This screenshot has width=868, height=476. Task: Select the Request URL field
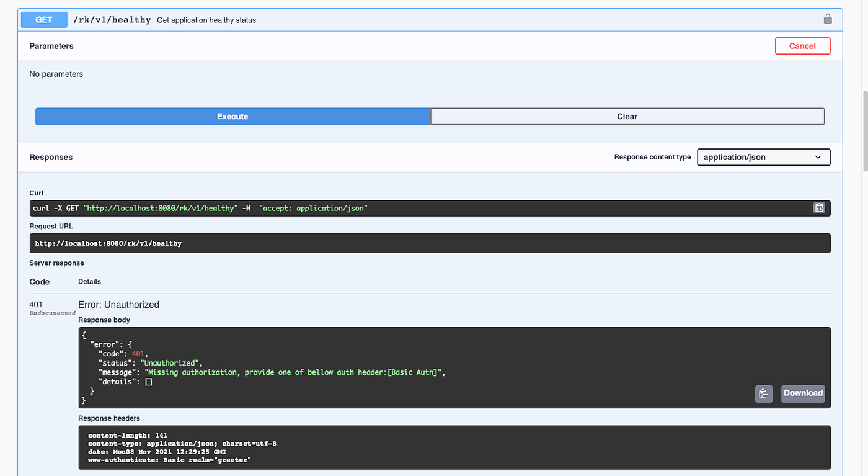pos(430,243)
